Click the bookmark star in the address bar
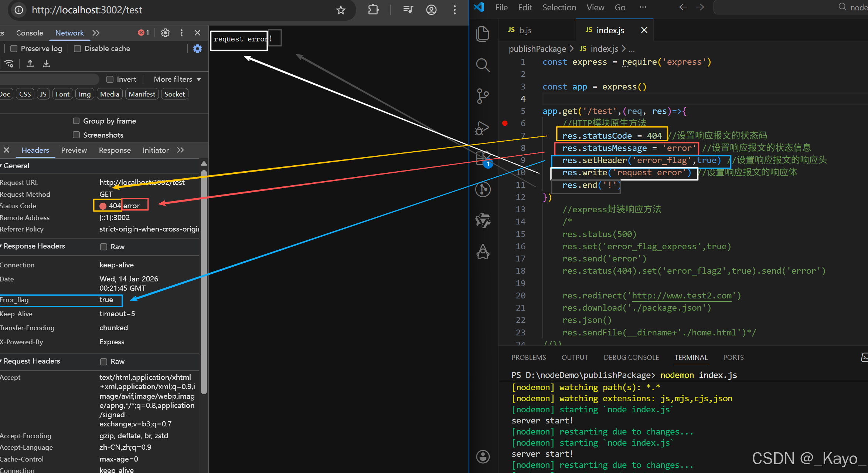This screenshot has height=473, width=868. point(341,10)
